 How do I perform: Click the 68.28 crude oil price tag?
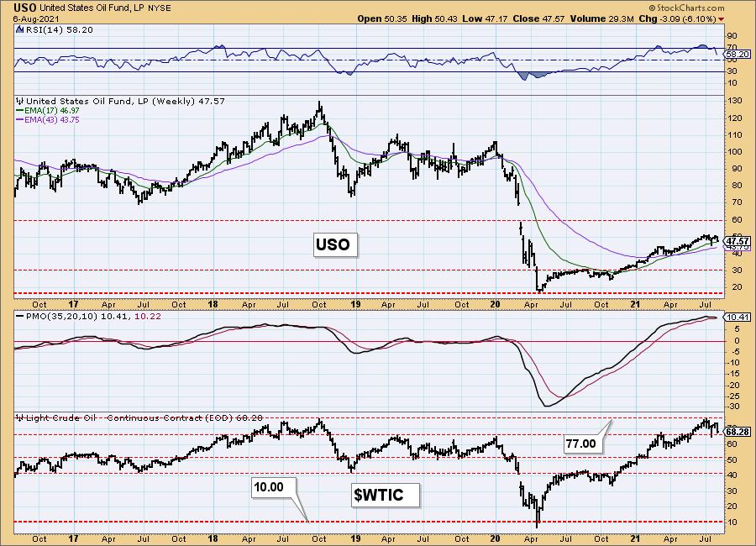click(738, 432)
